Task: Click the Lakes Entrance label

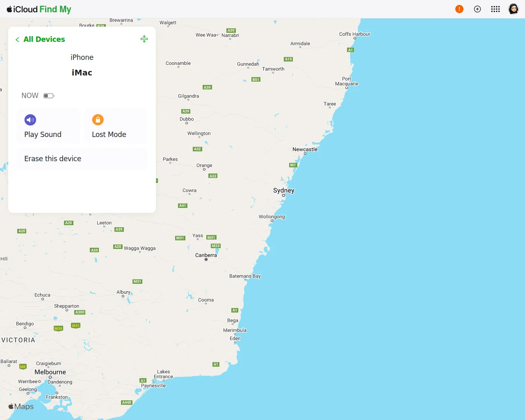Action: click(163, 374)
